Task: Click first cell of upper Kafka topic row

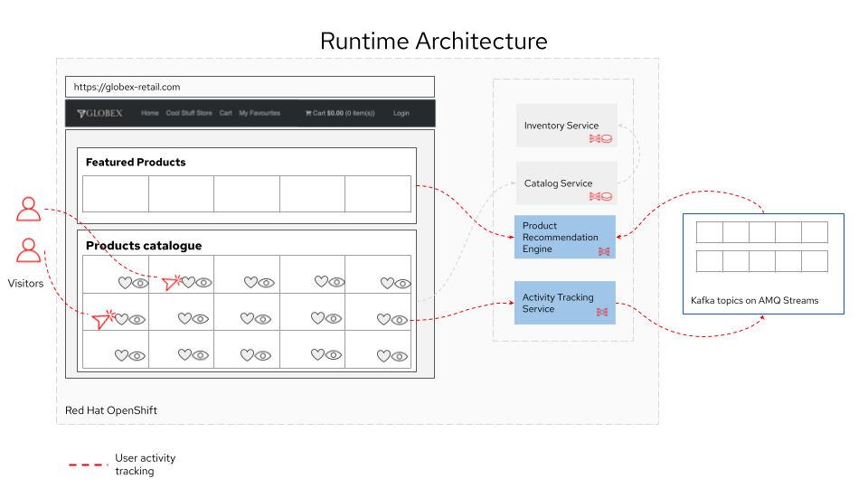Action: [710, 232]
